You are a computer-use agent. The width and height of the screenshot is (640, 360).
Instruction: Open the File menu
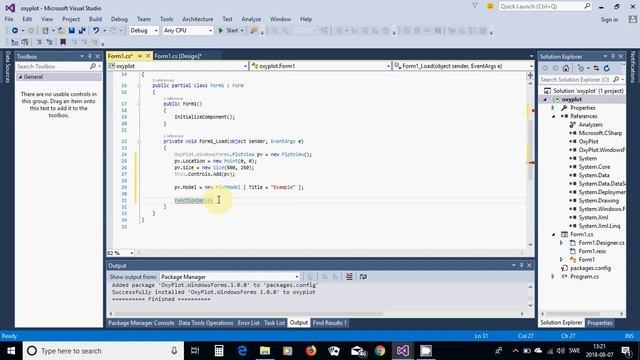tap(9, 19)
